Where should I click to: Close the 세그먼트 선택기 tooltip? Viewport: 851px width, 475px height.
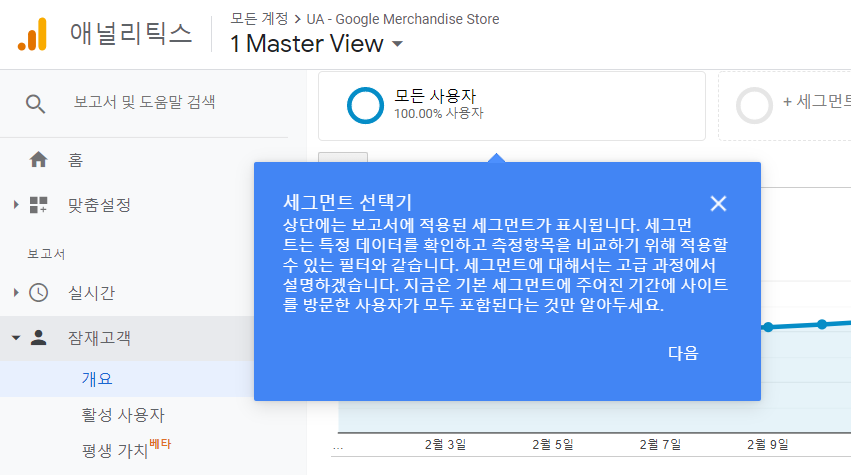tap(718, 204)
